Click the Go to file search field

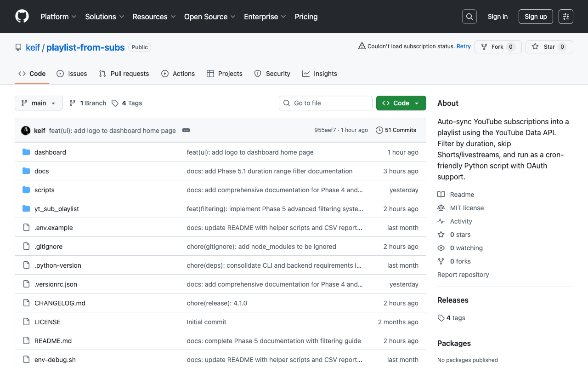click(326, 103)
